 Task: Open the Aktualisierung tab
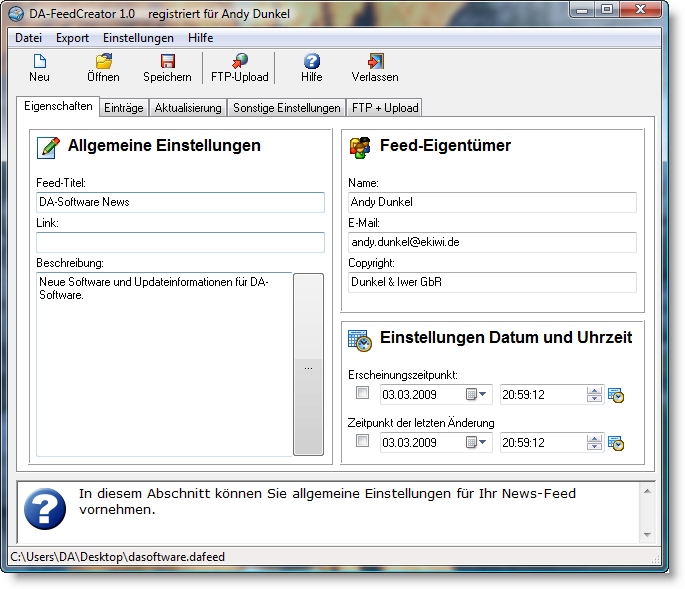coord(188,108)
